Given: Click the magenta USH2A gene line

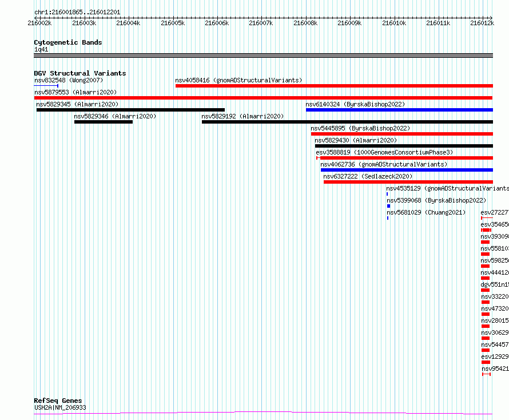Looking at the screenshot, I should click(x=263, y=413).
